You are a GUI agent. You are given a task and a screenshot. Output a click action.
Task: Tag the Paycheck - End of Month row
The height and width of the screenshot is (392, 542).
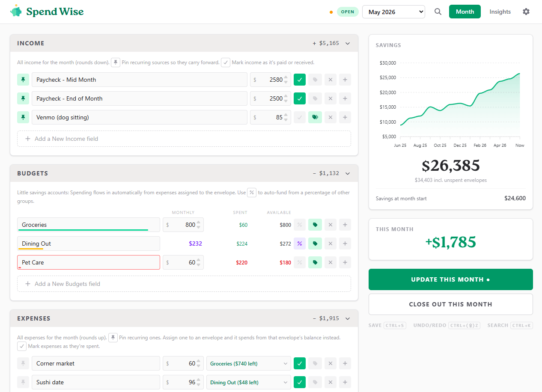point(315,98)
